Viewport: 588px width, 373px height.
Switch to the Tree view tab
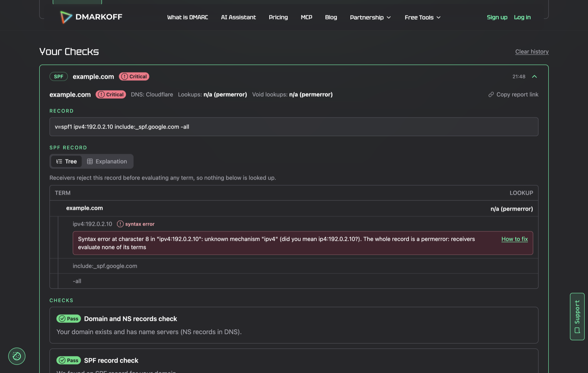click(x=67, y=161)
